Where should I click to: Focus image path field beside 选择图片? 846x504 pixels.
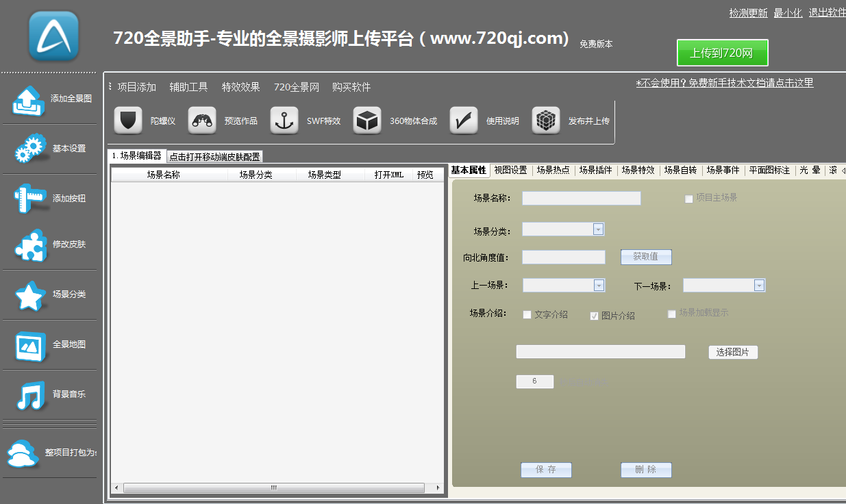(601, 351)
